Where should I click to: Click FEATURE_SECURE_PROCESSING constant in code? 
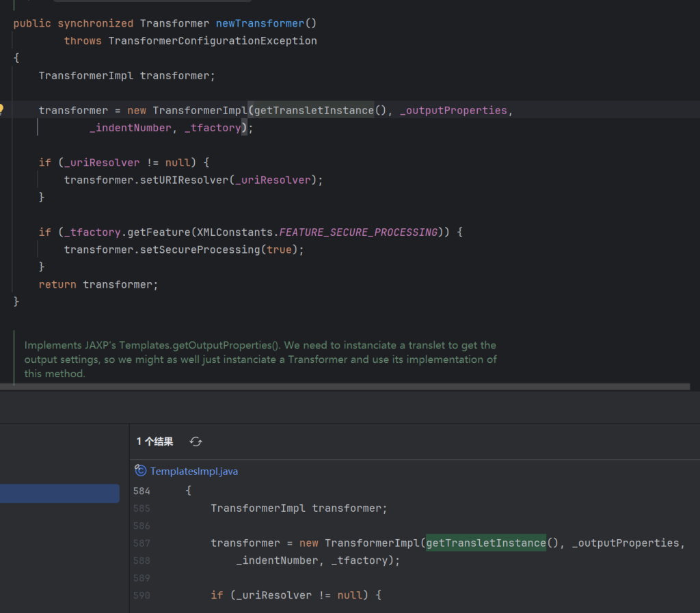(x=358, y=232)
